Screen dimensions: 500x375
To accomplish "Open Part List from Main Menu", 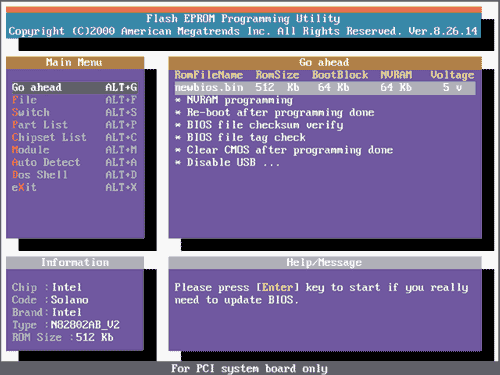I will point(75,125).
